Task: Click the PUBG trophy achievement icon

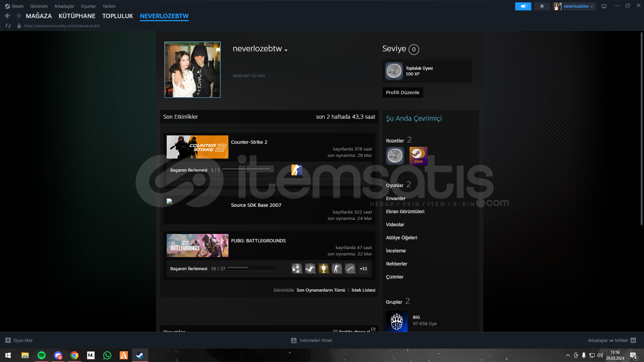Action: (x=323, y=268)
